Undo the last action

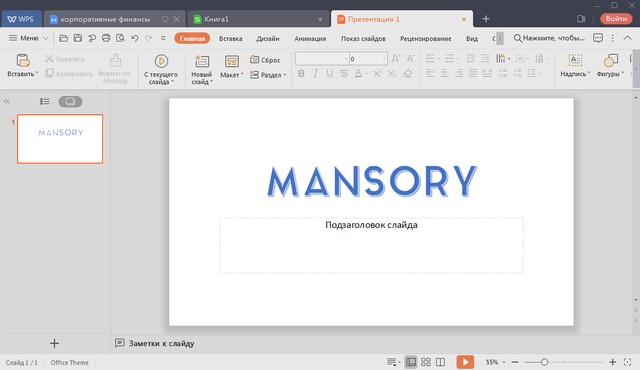(x=135, y=38)
